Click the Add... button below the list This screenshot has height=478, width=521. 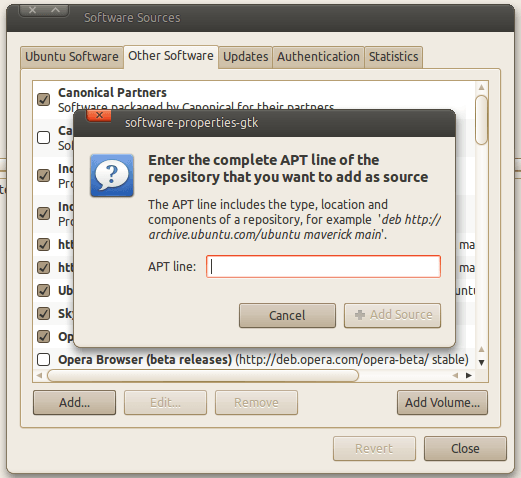pyautogui.click(x=75, y=403)
